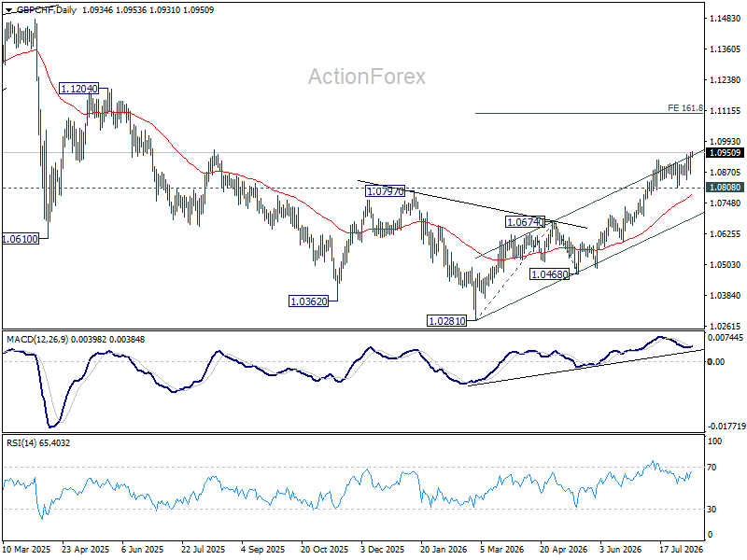Click the GBPCHF,Daily chart title text
The height and width of the screenshot is (560, 747).
(46, 9)
